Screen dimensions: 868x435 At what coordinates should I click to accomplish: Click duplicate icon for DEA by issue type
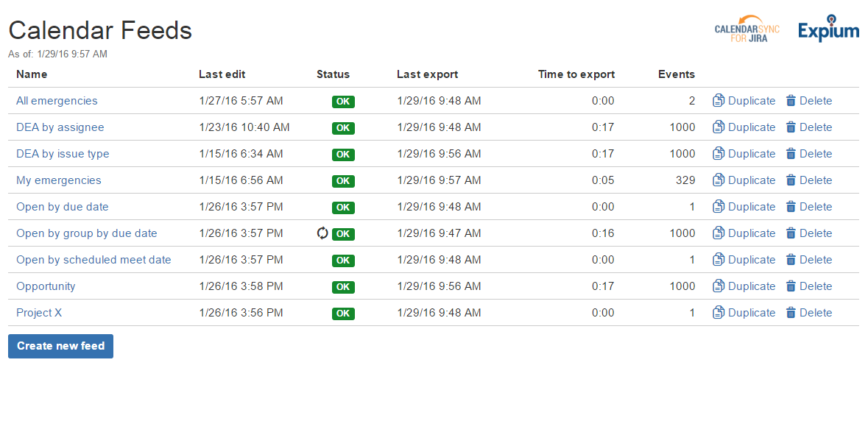719,154
